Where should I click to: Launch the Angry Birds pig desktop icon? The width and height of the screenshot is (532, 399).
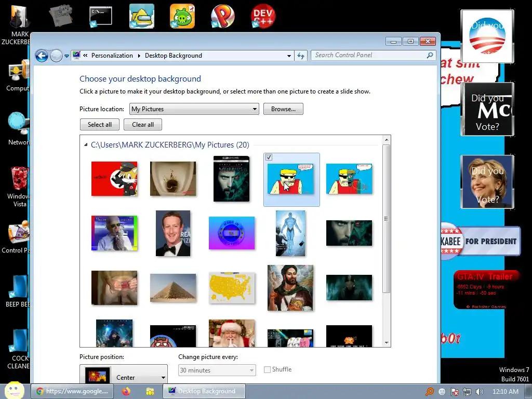(182, 16)
